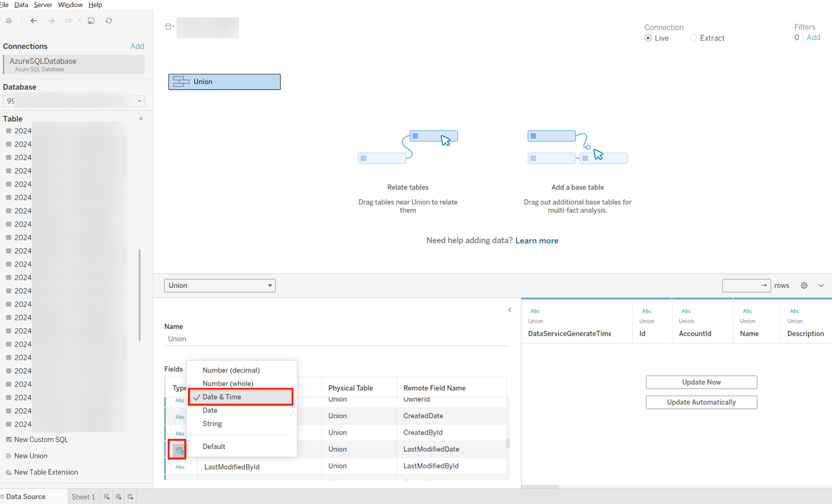This screenshot has width=832, height=504.
Task: Select the Live connection radio button
Action: tap(648, 37)
